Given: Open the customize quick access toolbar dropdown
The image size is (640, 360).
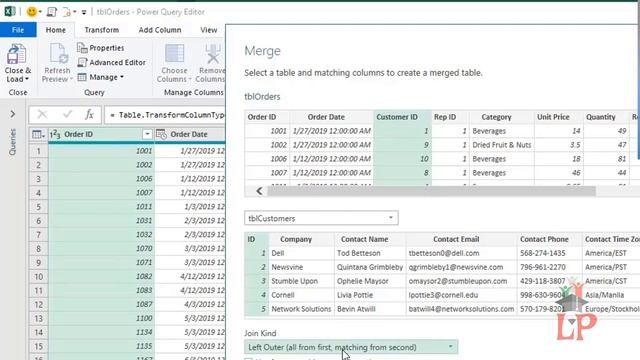Looking at the screenshot, I should tap(84, 12).
